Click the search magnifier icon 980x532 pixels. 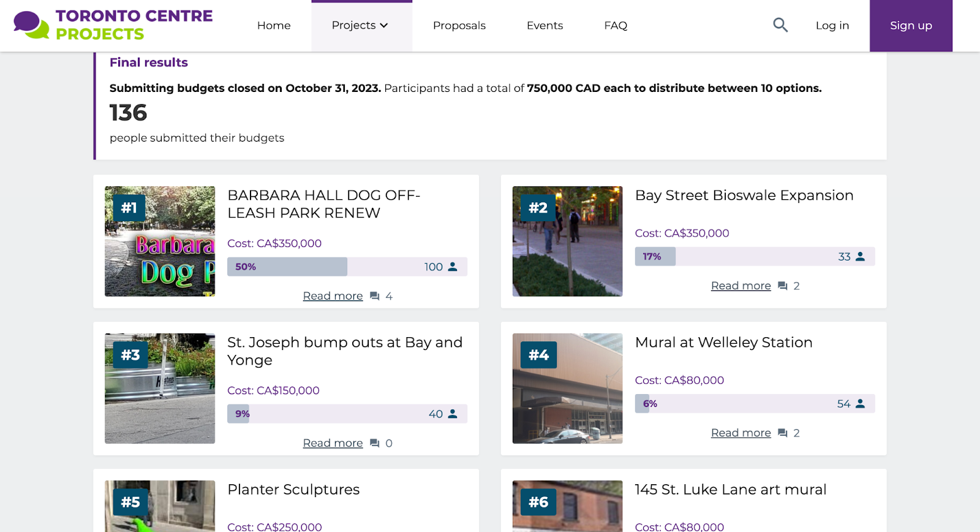pos(780,25)
